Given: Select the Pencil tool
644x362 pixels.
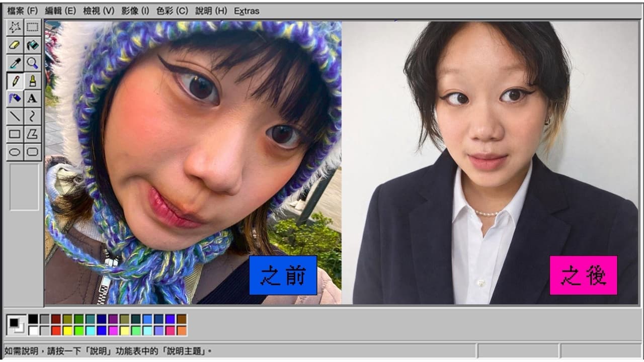Looking at the screenshot, I should 15,80.
